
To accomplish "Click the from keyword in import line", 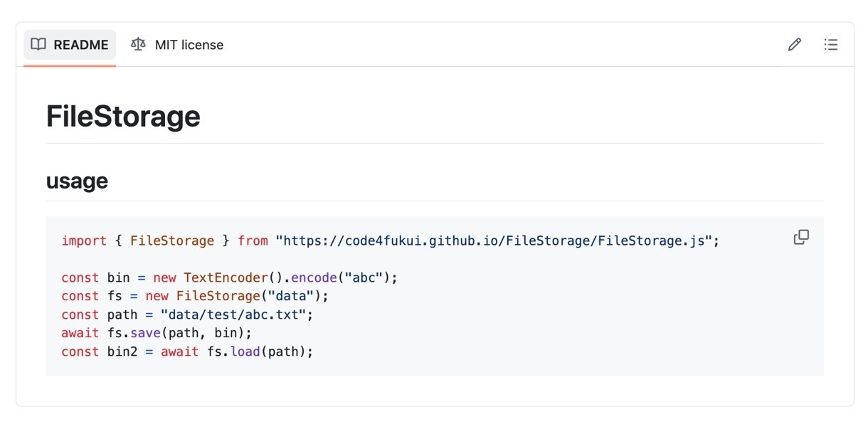I will (253, 240).
